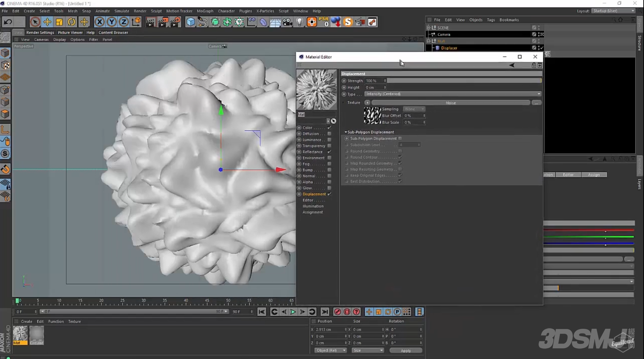644x359 pixels.
Task: Collapse the Null object tree node
Action: 428,41
